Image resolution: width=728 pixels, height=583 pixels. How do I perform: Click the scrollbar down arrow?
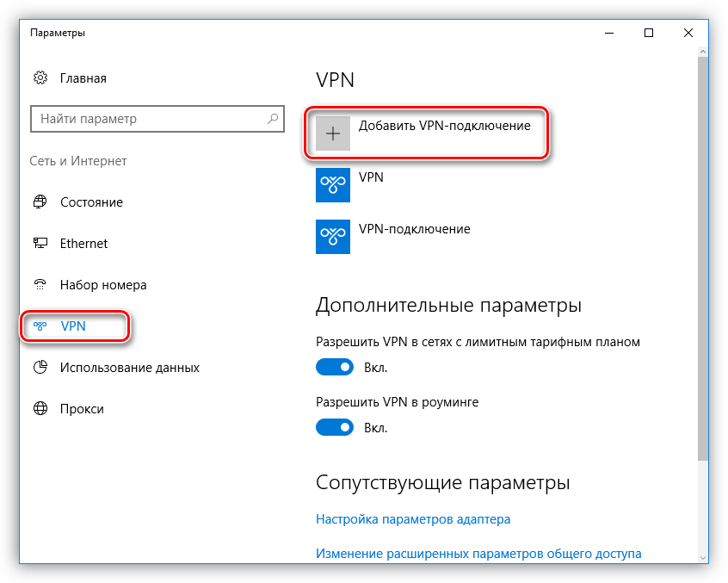[703, 557]
